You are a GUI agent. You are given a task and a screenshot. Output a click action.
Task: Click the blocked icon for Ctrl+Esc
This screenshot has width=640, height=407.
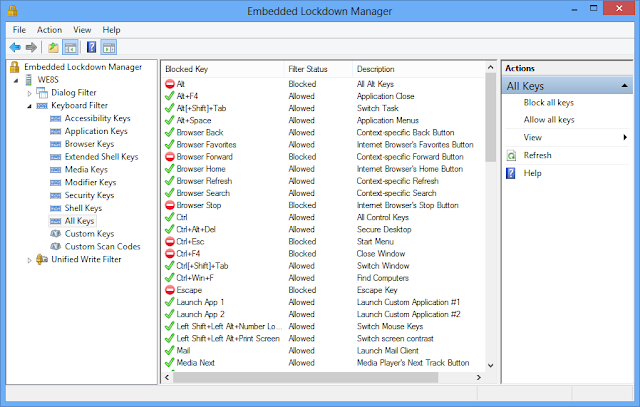(x=170, y=242)
